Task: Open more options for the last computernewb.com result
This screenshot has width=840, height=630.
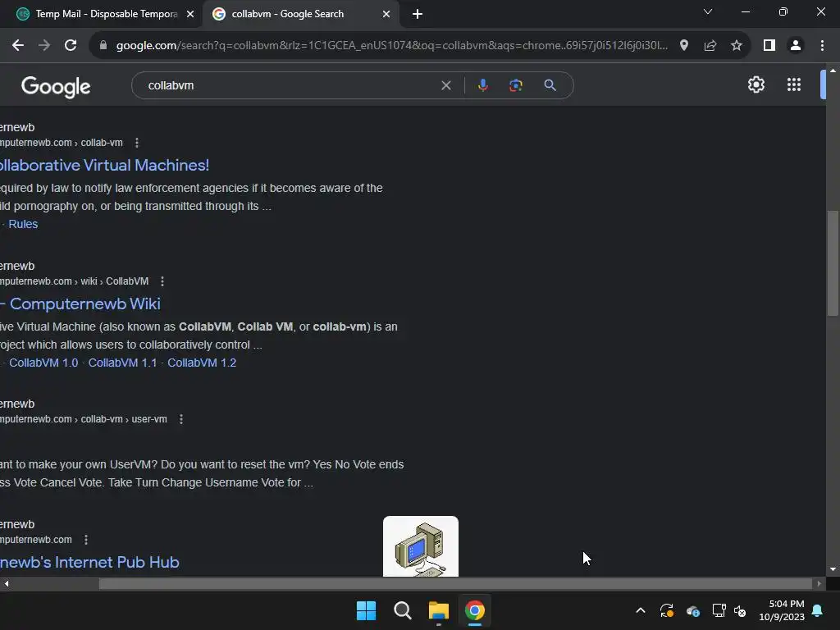Action: 85,540
